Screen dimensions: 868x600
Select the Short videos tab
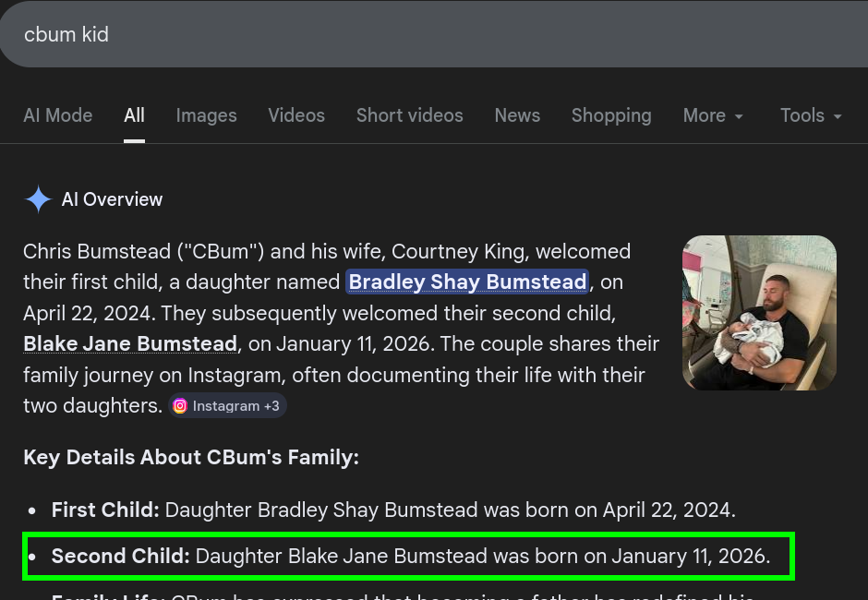point(410,115)
